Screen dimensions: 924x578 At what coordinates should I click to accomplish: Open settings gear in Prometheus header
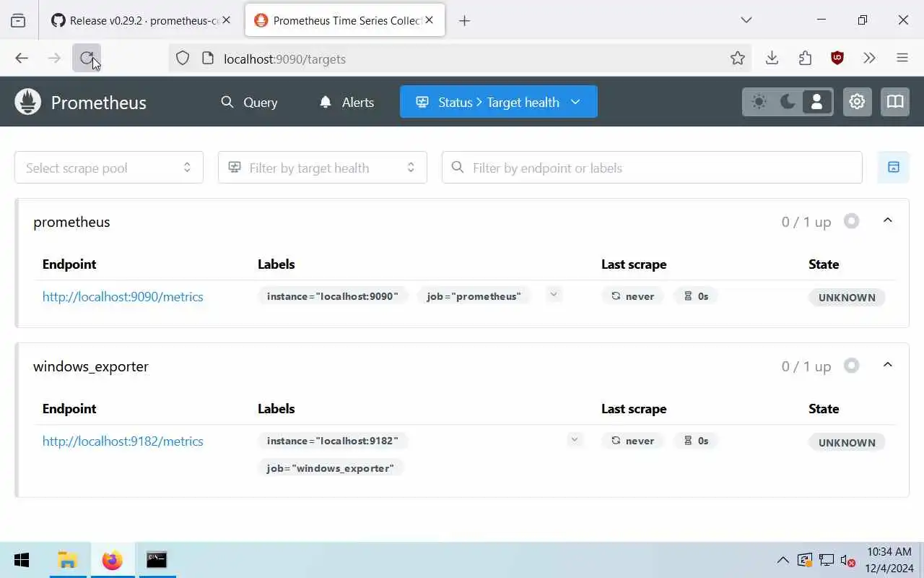click(x=857, y=102)
